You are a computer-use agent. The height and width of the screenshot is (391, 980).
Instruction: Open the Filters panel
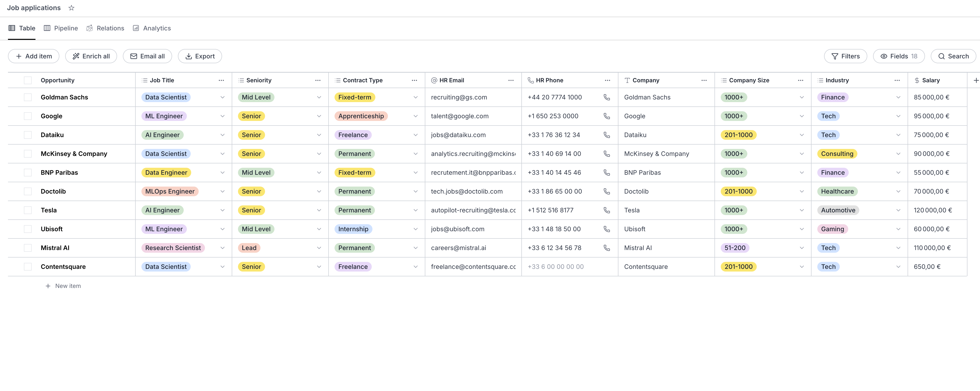coord(845,56)
